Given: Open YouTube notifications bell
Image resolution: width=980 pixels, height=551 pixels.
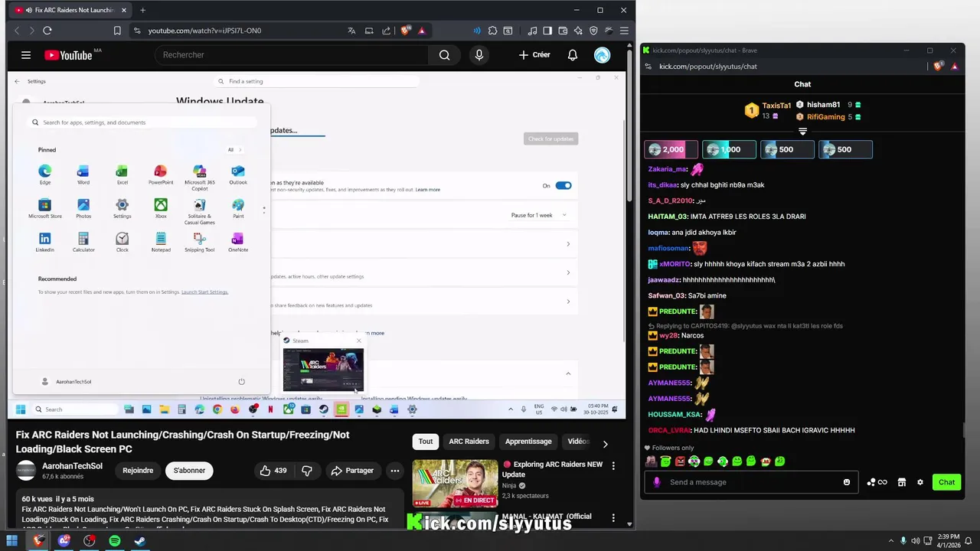Looking at the screenshot, I should [x=573, y=55].
